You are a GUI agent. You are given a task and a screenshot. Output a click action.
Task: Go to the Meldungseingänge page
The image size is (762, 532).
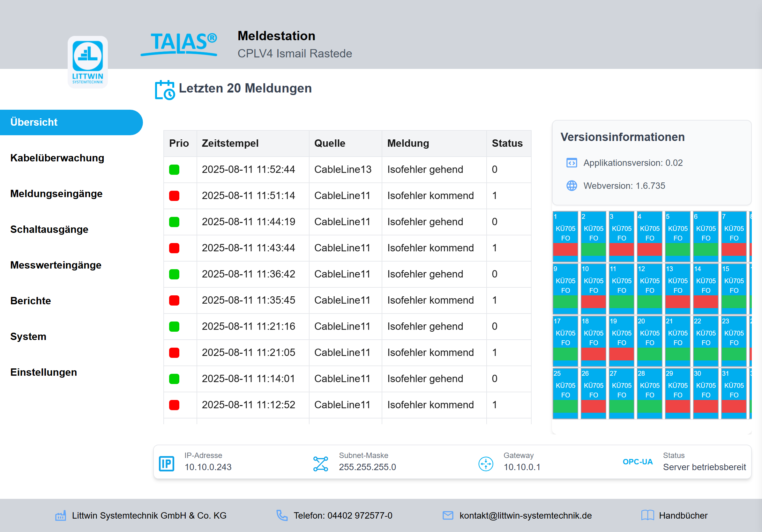(56, 194)
